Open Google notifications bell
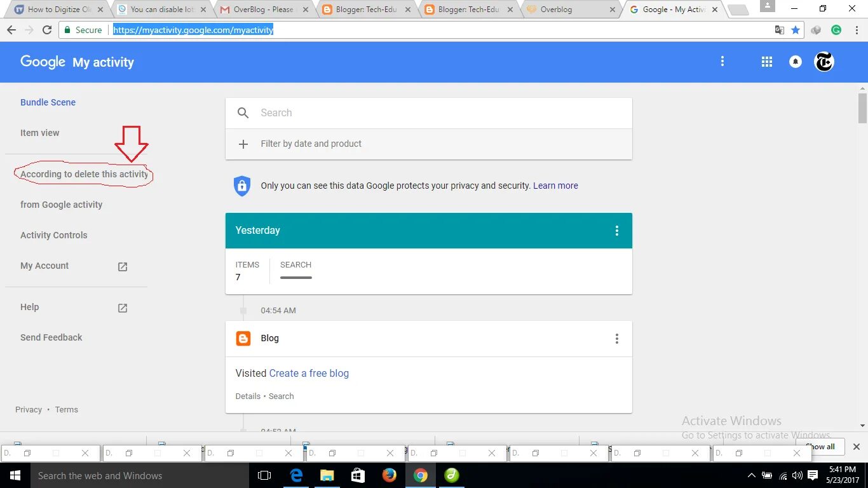868x488 pixels. (795, 62)
